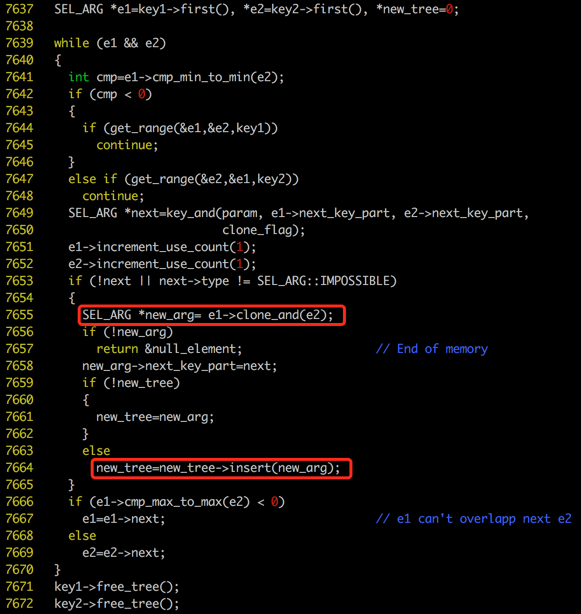Click 'key1->free_tree();' line
This screenshot has width=581, height=614.
pos(117,587)
